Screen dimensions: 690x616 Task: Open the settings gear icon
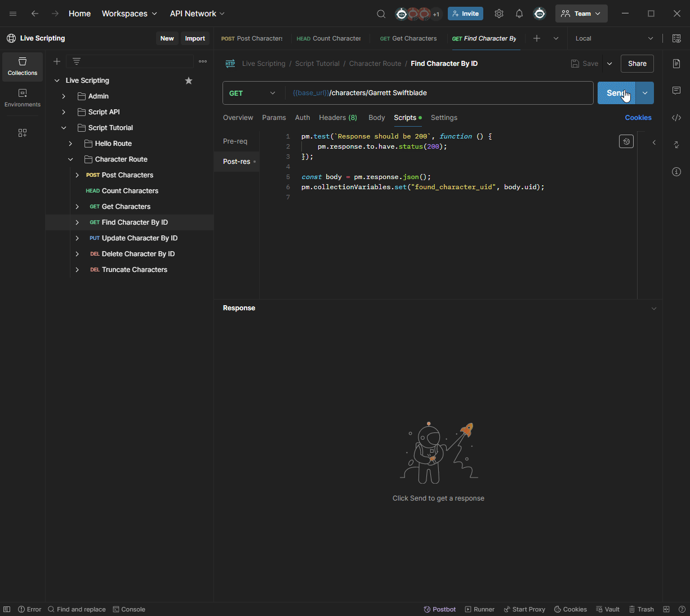(x=499, y=14)
